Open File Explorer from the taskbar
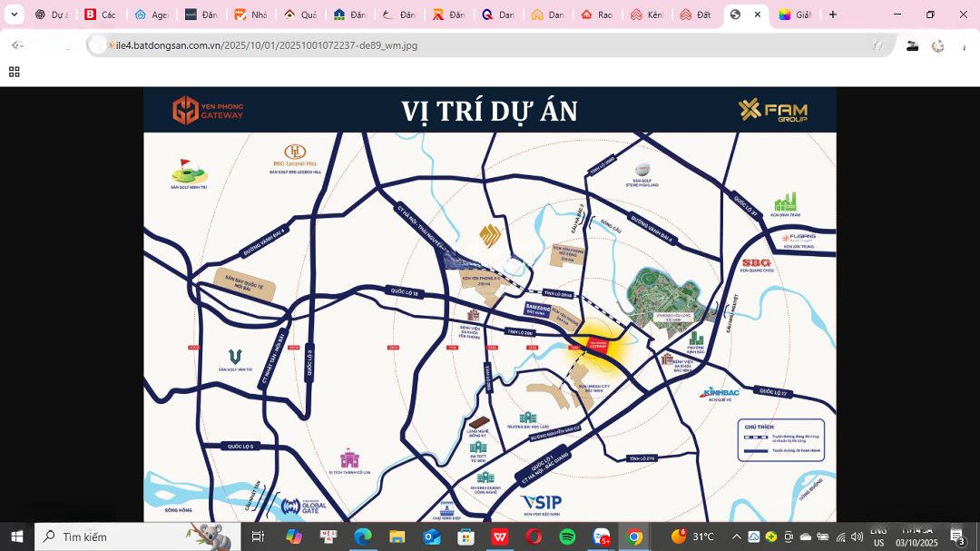This screenshot has height=551, width=980. 397,536
